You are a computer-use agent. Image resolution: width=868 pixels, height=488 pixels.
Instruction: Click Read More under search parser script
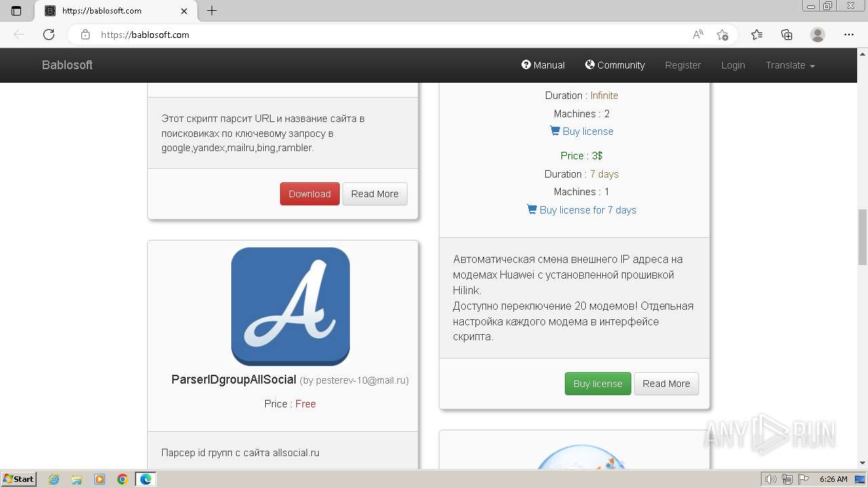[375, 194]
